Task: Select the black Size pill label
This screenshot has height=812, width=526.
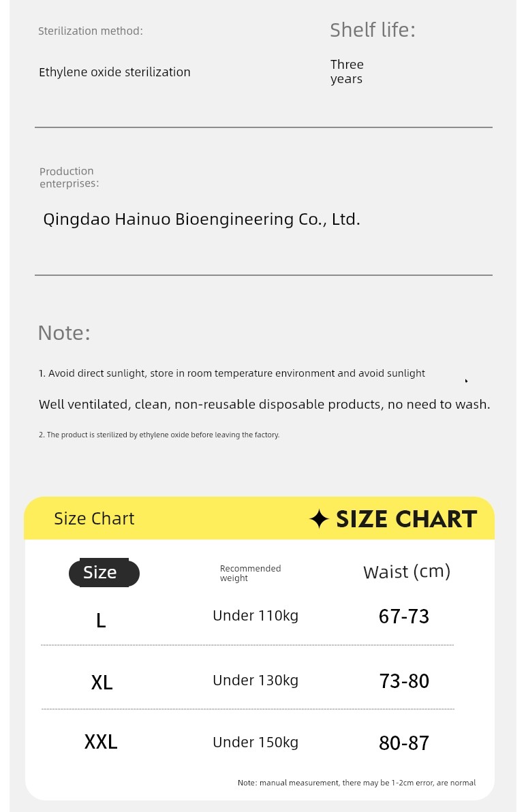Action: coord(104,573)
